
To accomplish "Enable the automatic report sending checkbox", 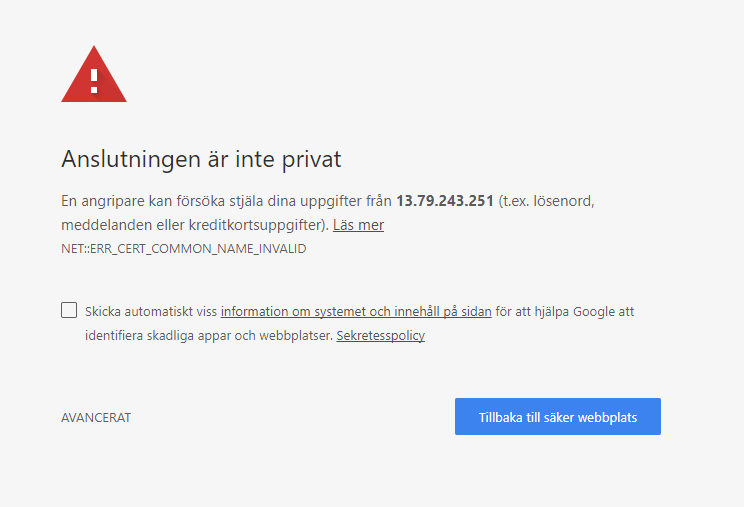I will (69, 310).
